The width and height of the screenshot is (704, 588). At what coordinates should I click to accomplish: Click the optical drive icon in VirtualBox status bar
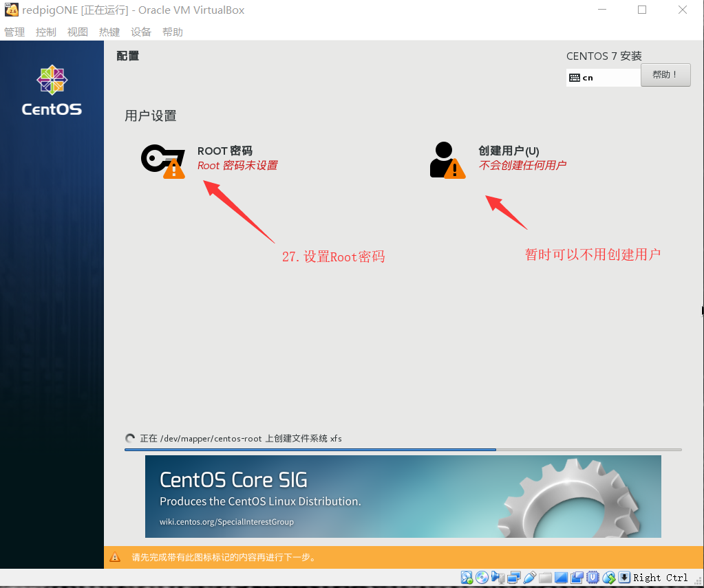pos(481,577)
